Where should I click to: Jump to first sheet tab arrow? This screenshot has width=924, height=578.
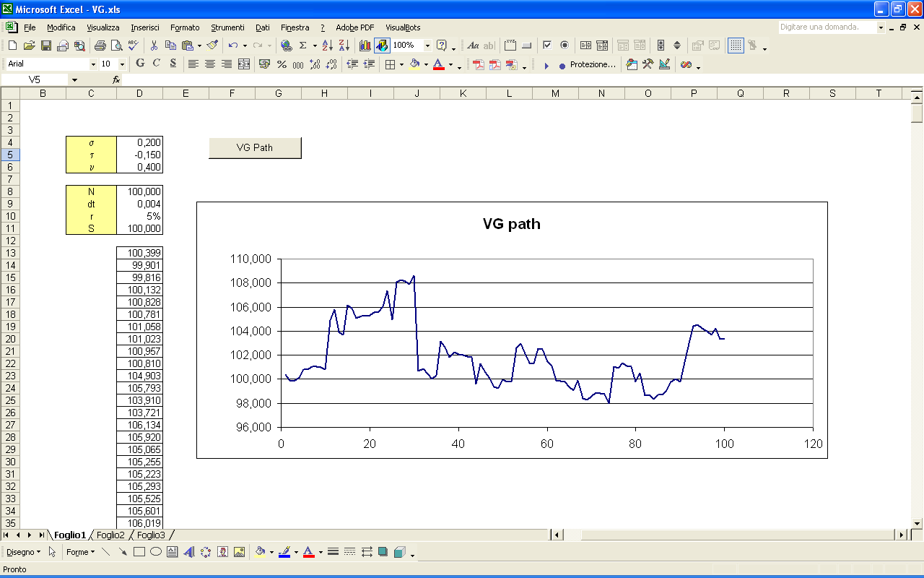pos(6,535)
